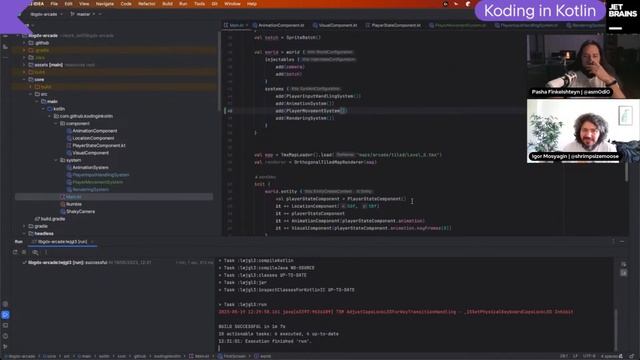Image resolution: width=640 pixels, height=360 pixels.
Task: Open ShakyCamera file in project tree
Action: (80, 211)
